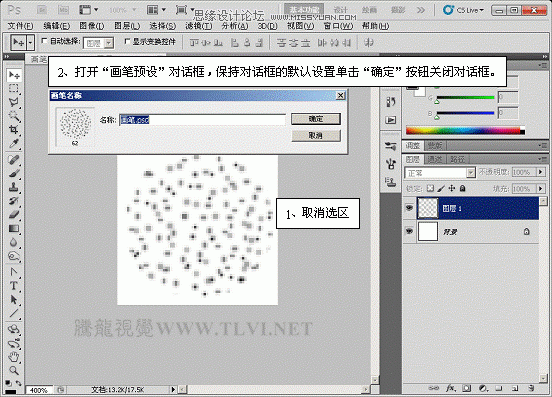Viewport: 552px width, 397px height.
Task: Click the green channel slider
Action: [x=465, y=98]
